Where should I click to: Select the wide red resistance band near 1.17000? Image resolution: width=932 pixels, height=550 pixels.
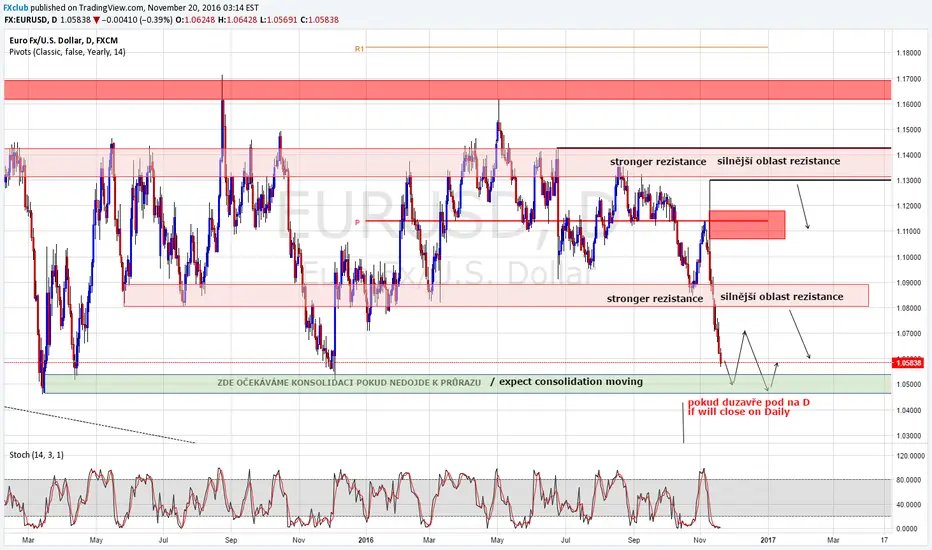(448, 90)
